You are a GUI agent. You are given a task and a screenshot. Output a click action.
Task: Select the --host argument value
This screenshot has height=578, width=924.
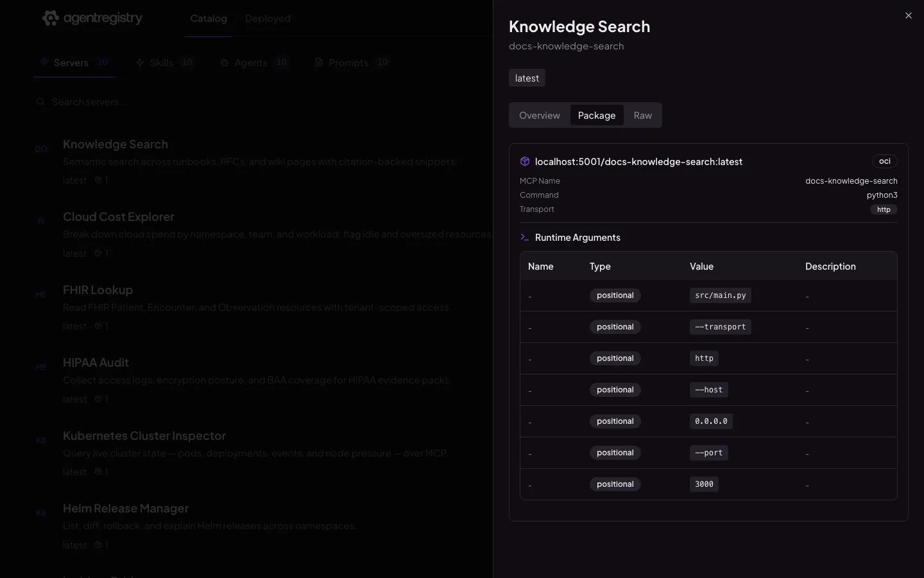coord(709,390)
